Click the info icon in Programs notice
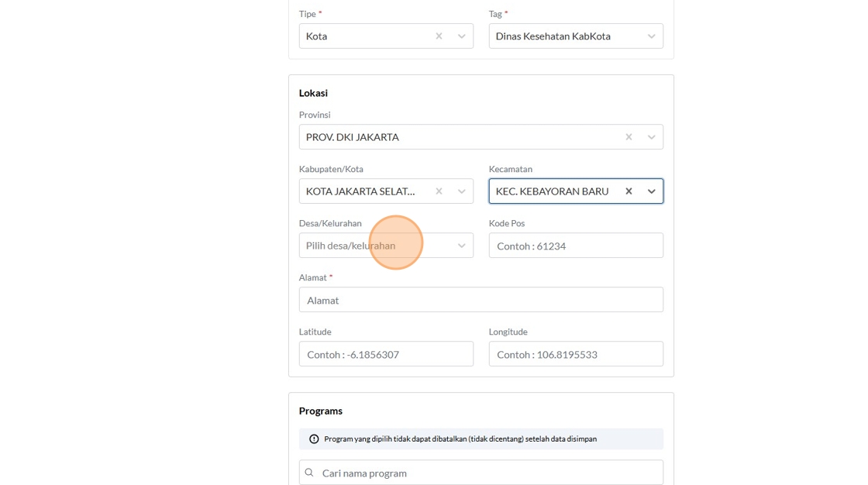868x485 pixels. tap(314, 439)
